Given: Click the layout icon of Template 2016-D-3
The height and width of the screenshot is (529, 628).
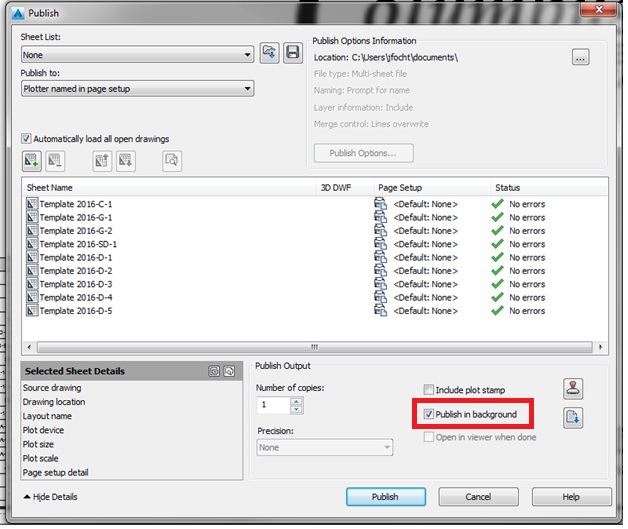Looking at the screenshot, I should (x=32, y=284).
